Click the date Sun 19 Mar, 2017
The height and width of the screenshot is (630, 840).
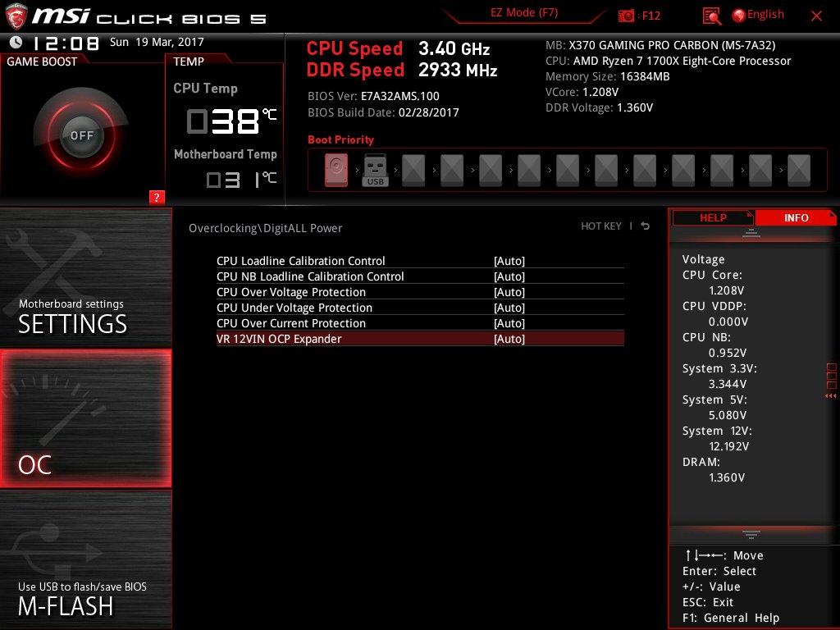click(x=157, y=42)
